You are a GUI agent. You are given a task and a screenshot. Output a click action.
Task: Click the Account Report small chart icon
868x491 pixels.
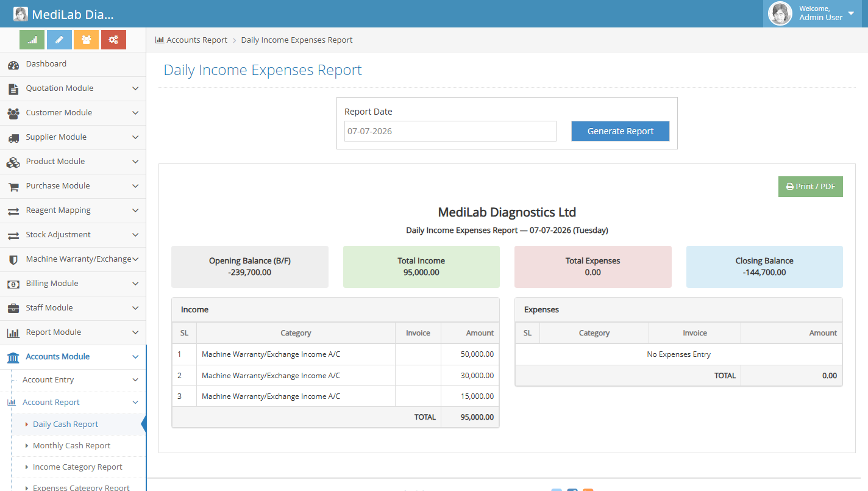click(12, 403)
